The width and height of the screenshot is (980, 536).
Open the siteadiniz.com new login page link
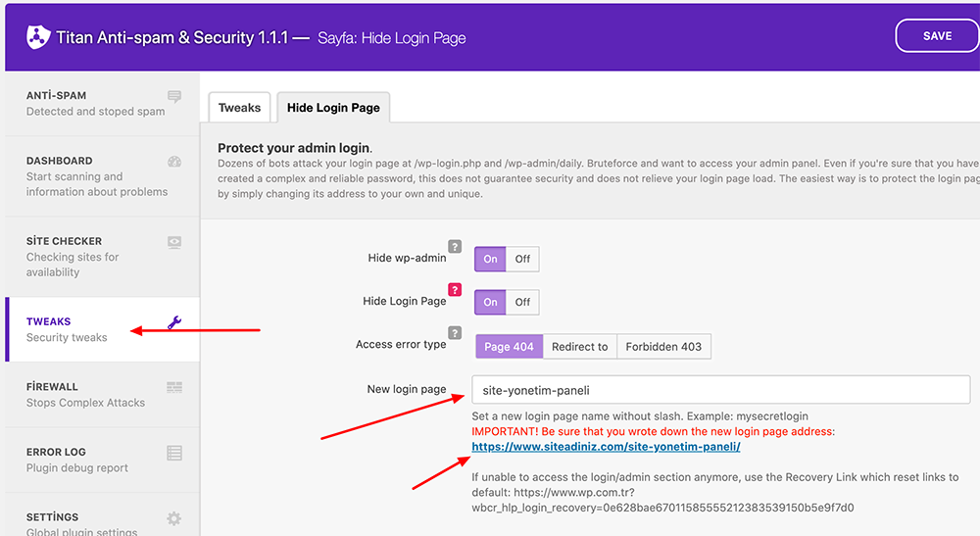click(606, 447)
